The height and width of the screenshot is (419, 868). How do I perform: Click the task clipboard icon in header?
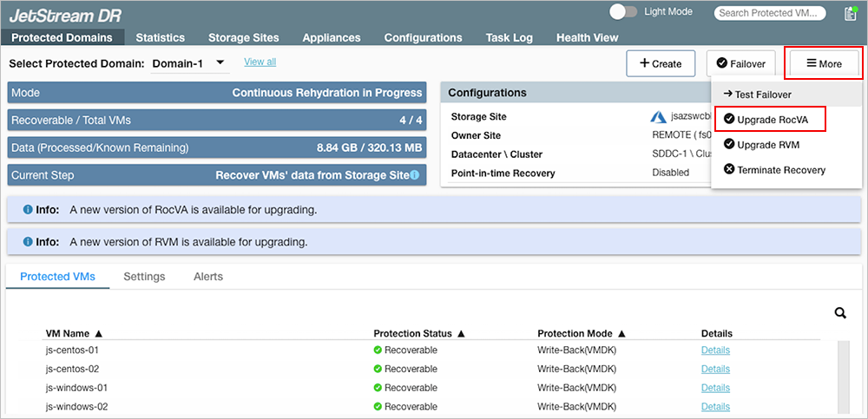pyautogui.click(x=850, y=13)
